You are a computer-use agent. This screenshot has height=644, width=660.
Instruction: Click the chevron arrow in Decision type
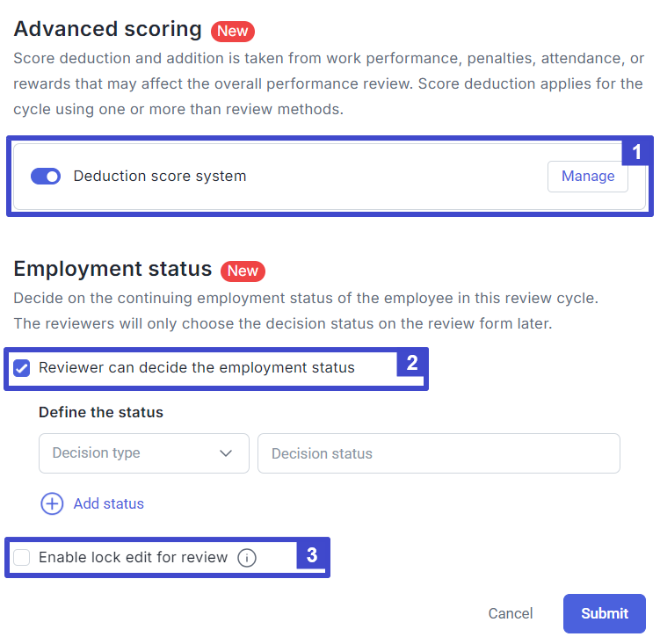pos(226,453)
